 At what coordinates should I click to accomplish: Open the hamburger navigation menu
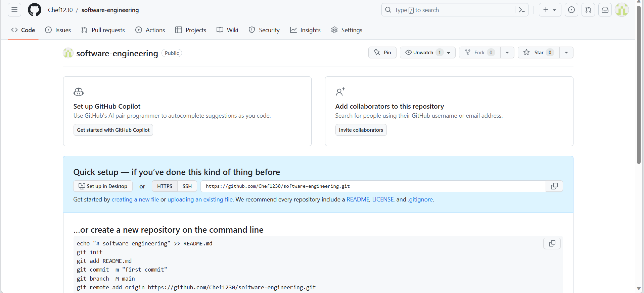click(x=14, y=10)
